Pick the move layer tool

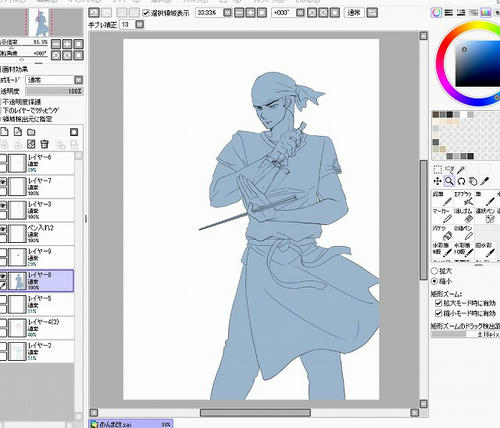click(x=437, y=181)
